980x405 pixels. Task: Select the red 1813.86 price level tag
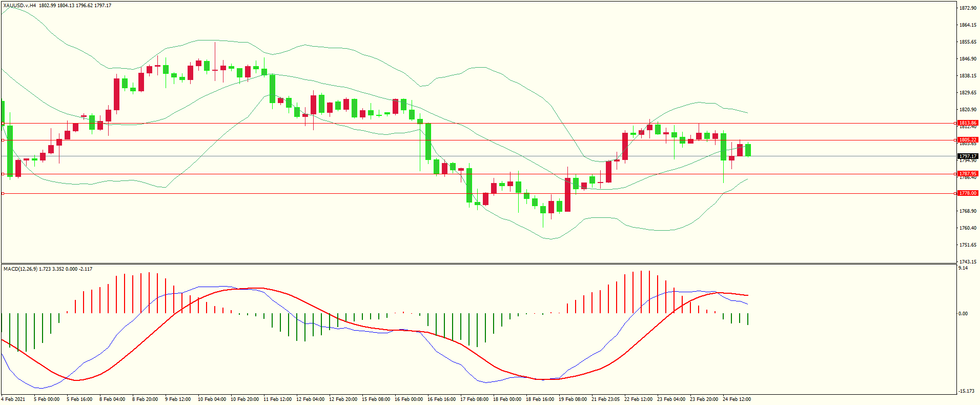coord(968,123)
